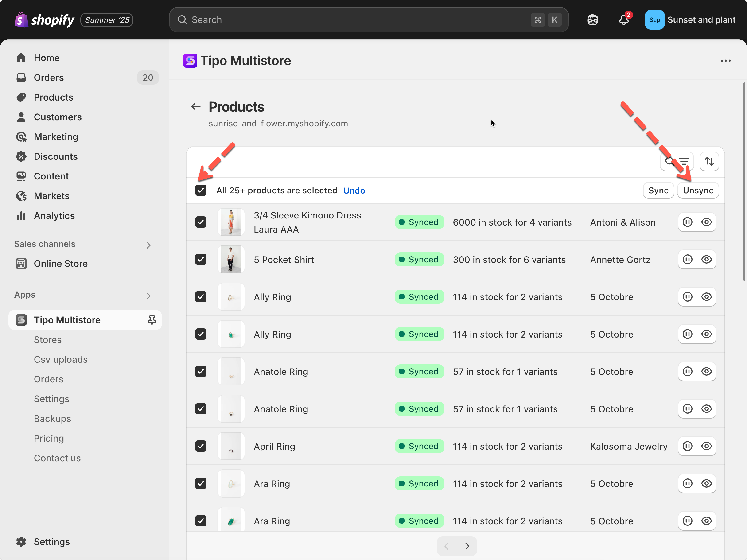The image size is (747, 560).
Task: Open the Sunset and plant store menu
Action: 690,20
